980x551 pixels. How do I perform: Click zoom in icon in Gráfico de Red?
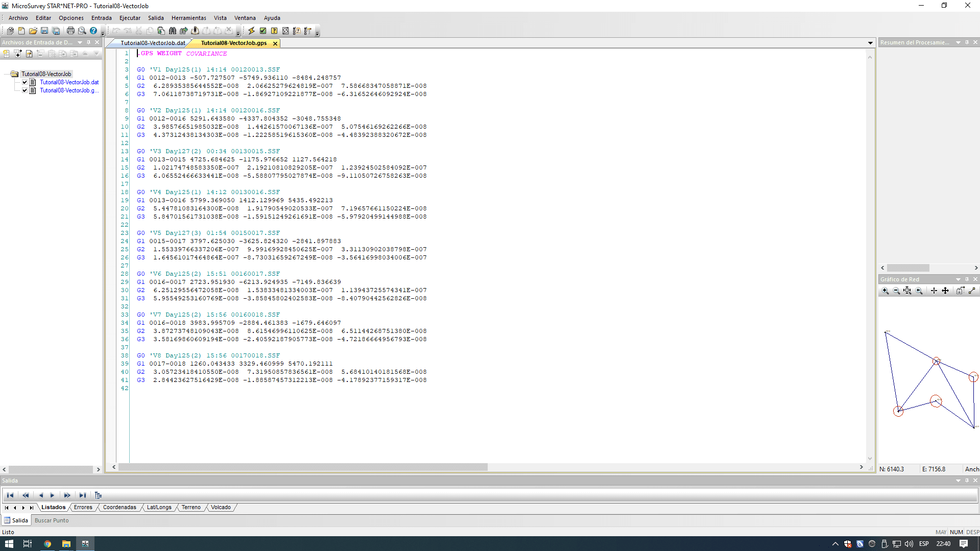coord(885,291)
